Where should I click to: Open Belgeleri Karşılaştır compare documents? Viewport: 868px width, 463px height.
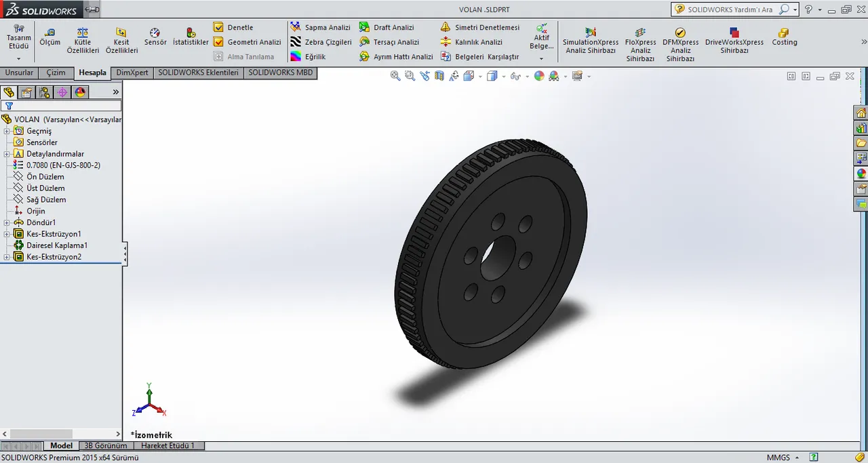point(479,57)
